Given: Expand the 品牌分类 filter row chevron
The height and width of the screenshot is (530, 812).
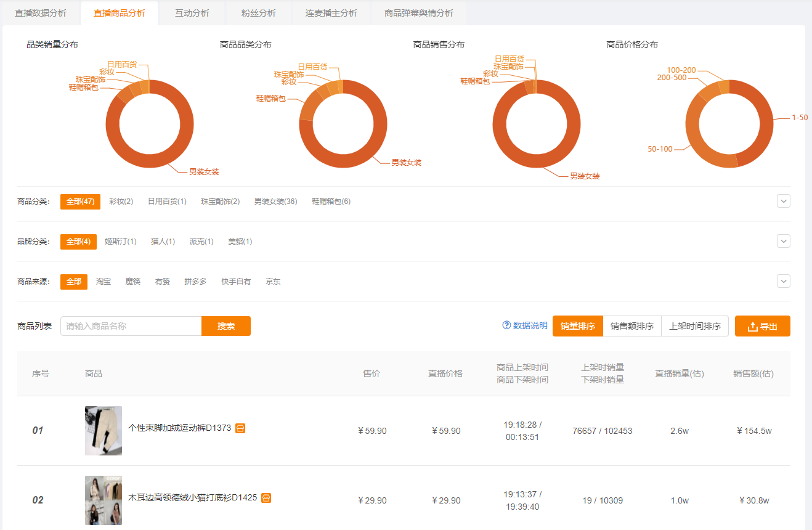Looking at the screenshot, I should (x=783, y=241).
